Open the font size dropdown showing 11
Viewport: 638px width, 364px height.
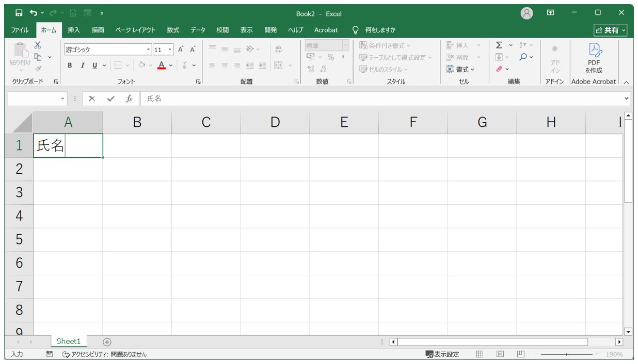(x=170, y=50)
